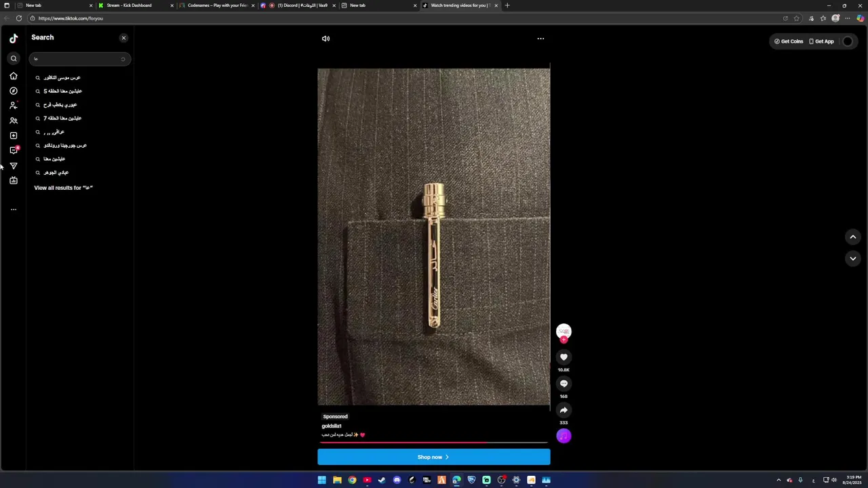Click Get Coins in the header
Image resolution: width=868 pixels, height=488 pixels.
789,41
